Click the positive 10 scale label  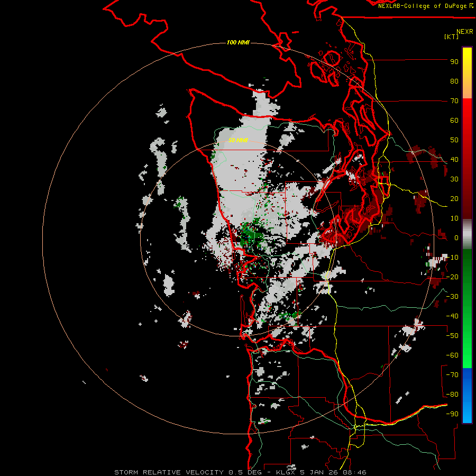(x=454, y=218)
